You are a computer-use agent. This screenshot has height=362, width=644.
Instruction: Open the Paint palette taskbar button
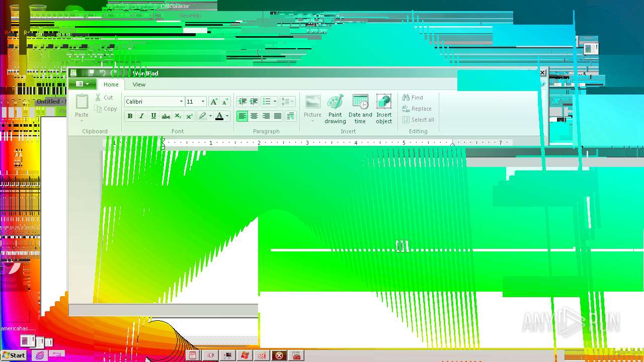tap(262, 355)
